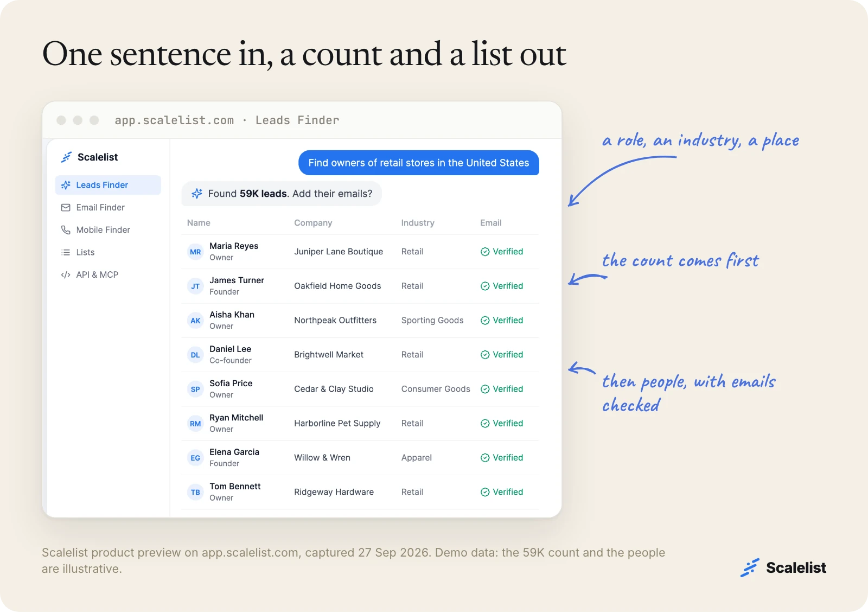The width and height of the screenshot is (868, 613).
Task: Open the Email Finder menu item
Action: [108, 208]
